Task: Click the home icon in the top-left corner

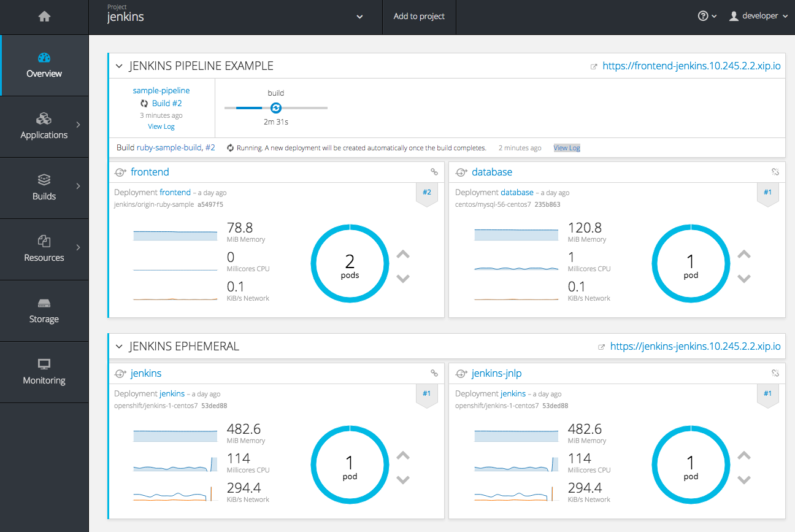Action: 44,16
